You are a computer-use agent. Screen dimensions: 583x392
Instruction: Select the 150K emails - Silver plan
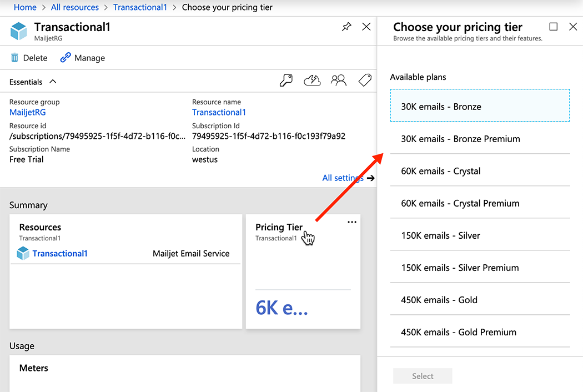(480, 235)
